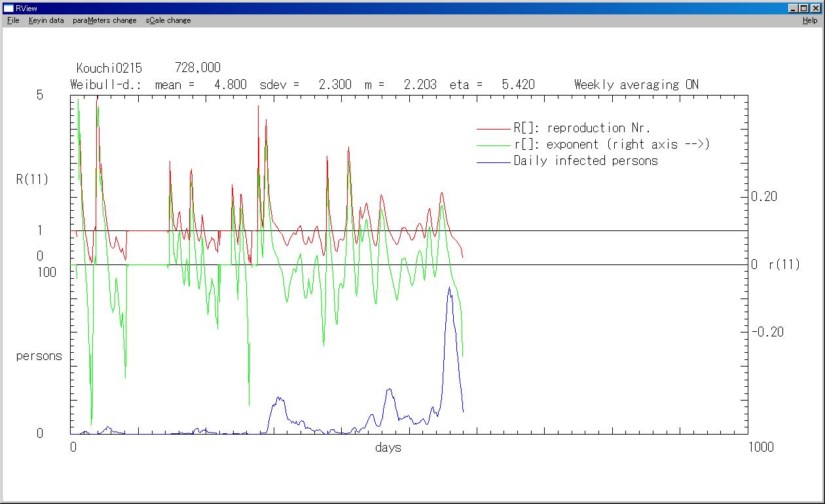Image resolution: width=825 pixels, height=504 pixels.
Task: Maximize the RView window
Action: pyautogui.click(x=803, y=8)
